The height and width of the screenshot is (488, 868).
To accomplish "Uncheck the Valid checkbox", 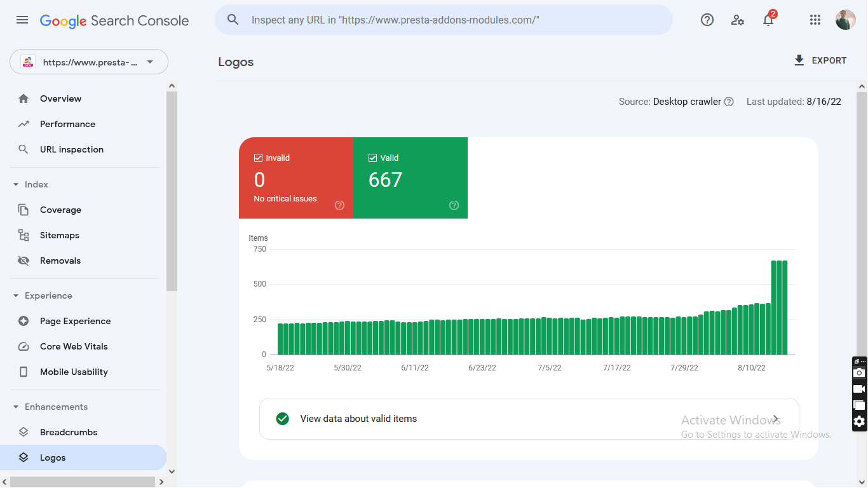I will click(x=372, y=158).
